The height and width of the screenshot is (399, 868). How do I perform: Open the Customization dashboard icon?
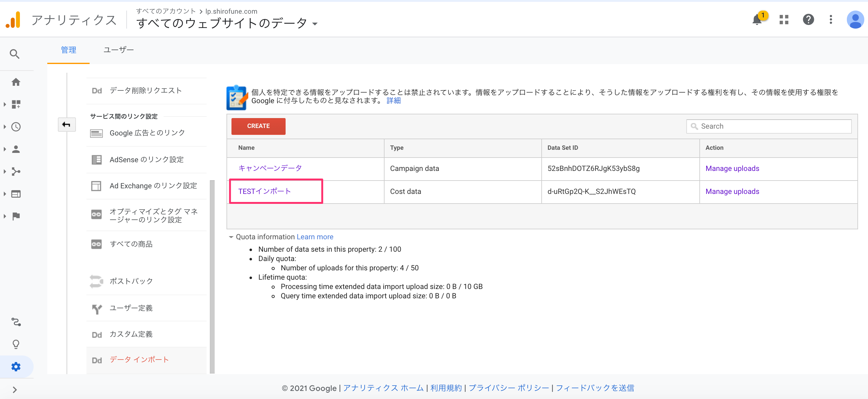[x=16, y=104]
